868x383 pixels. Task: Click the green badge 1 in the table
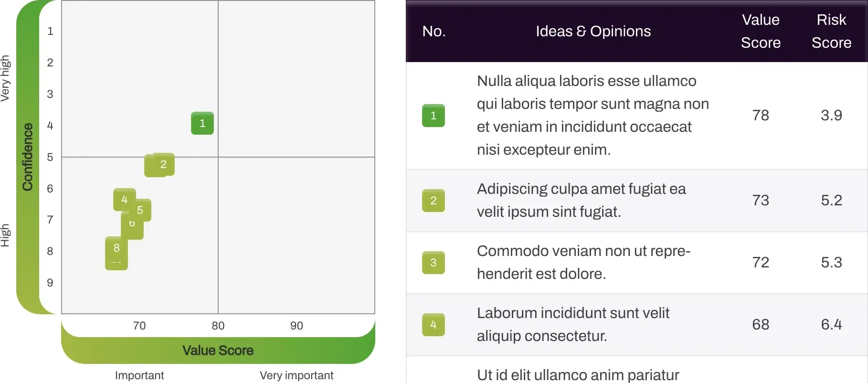point(434,116)
